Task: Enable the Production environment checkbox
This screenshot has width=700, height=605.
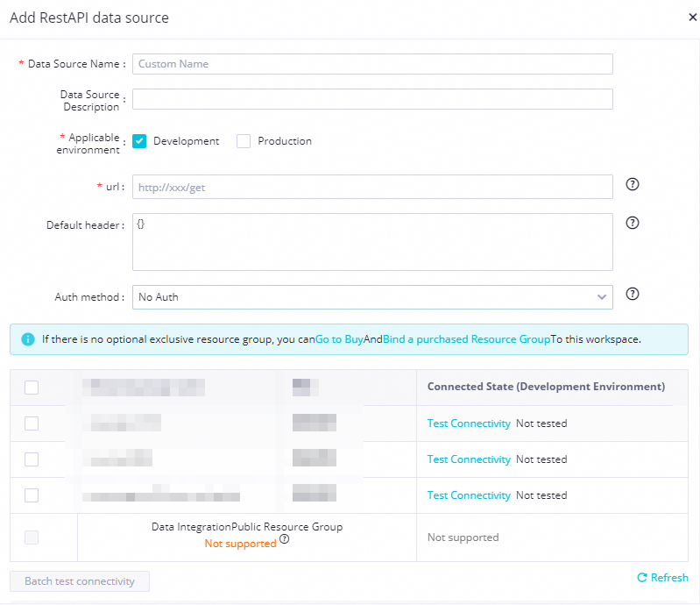Action: pos(244,141)
